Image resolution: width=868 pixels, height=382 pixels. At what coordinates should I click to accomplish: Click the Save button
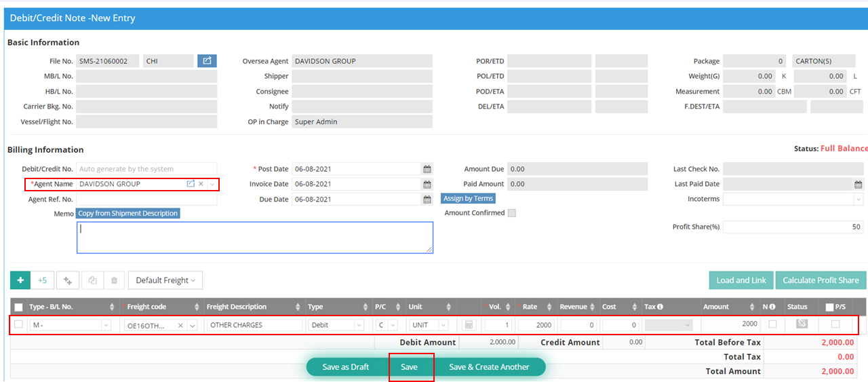(x=409, y=367)
